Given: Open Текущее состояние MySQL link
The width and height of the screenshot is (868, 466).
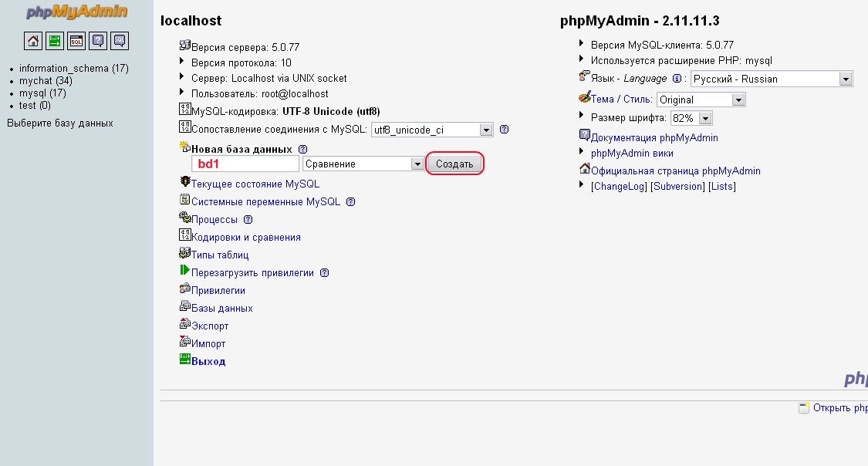Looking at the screenshot, I should [x=255, y=184].
